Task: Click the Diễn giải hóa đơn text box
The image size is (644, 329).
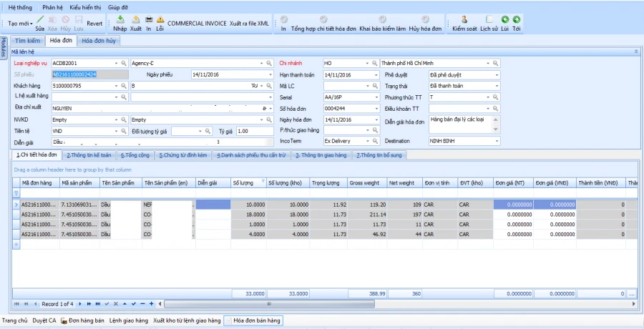Action: click(x=460, y=124)
